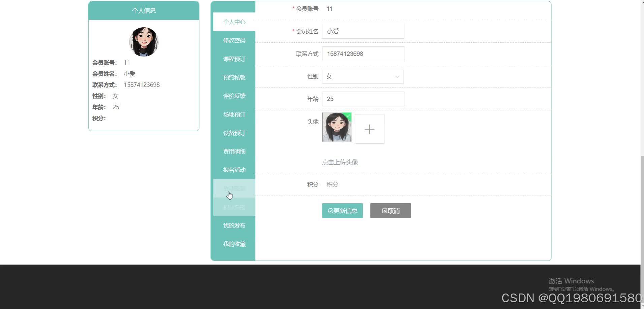
Task: Click the 年龄 age input field
Action: pos(363,99)
